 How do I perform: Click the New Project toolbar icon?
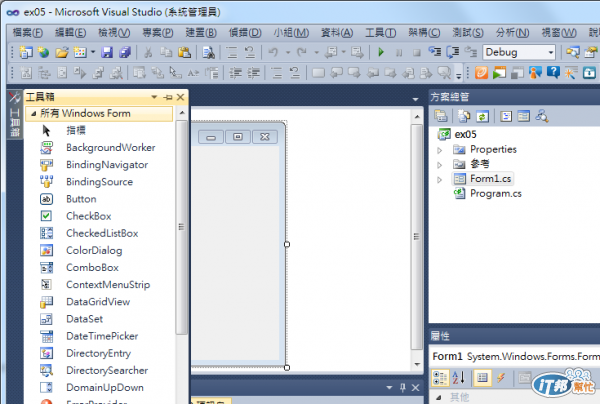(26, 52)
